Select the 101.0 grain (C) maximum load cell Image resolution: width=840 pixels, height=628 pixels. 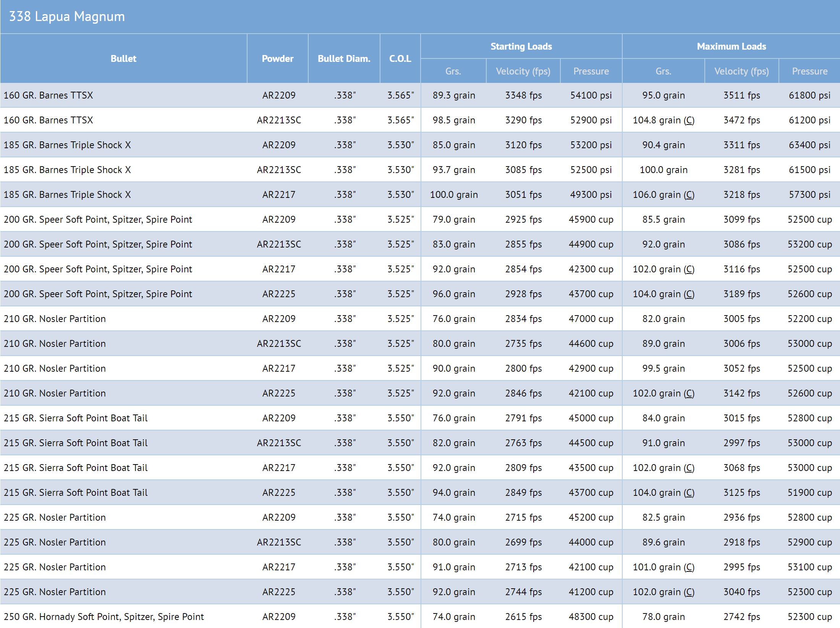tap(664, 567)
